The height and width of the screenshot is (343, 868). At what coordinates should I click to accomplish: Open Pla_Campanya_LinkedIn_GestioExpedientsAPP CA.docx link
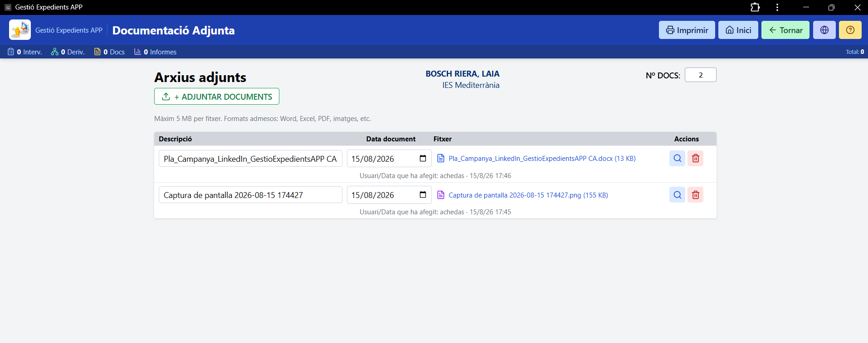pos(542,159)
